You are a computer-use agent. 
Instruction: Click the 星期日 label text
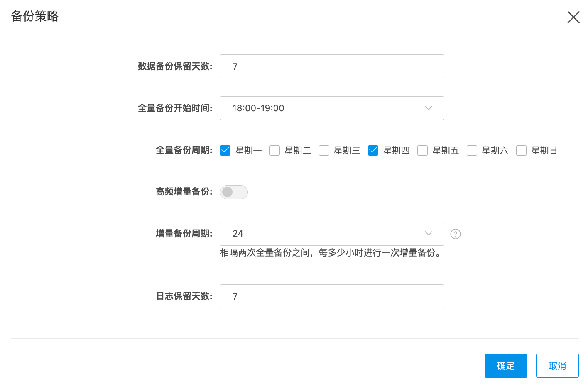[x=544, y=151]
